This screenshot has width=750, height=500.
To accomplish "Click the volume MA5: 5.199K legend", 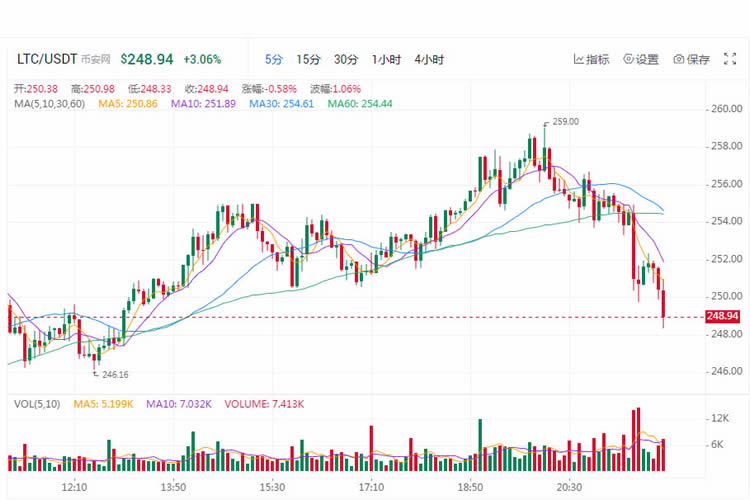I will [103, 404].
